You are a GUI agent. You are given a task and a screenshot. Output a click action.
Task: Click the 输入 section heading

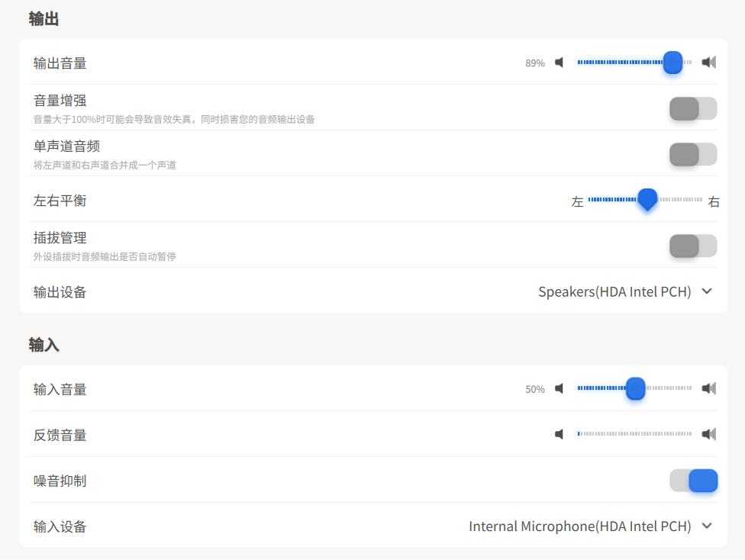pyautogui.click(x=44, y=345)
